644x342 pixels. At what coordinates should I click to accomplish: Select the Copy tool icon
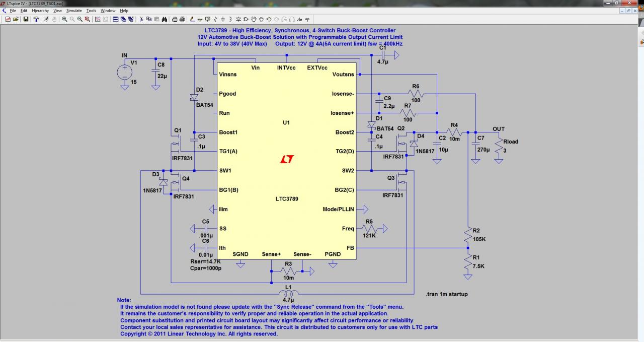click(149, 19)
